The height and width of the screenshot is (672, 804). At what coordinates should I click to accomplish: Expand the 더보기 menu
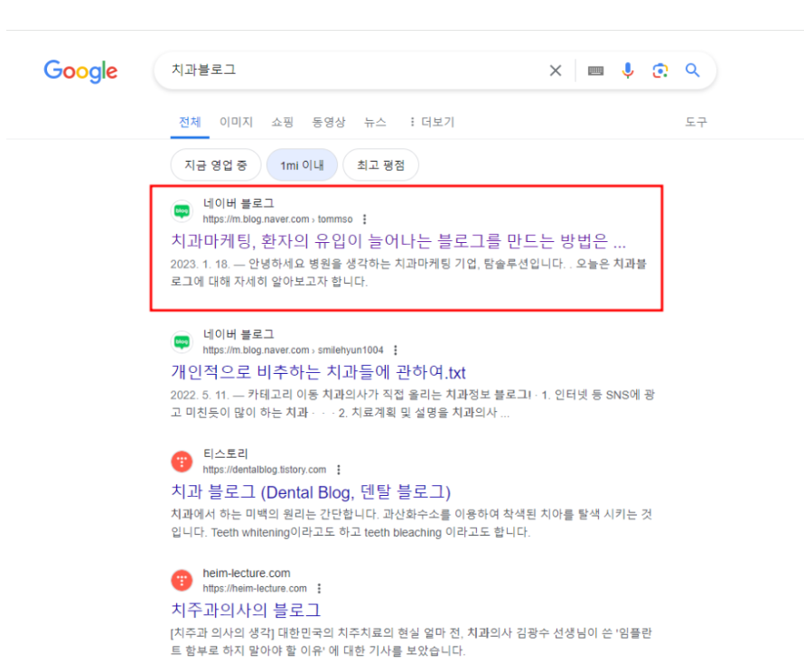tap(432, 122)
